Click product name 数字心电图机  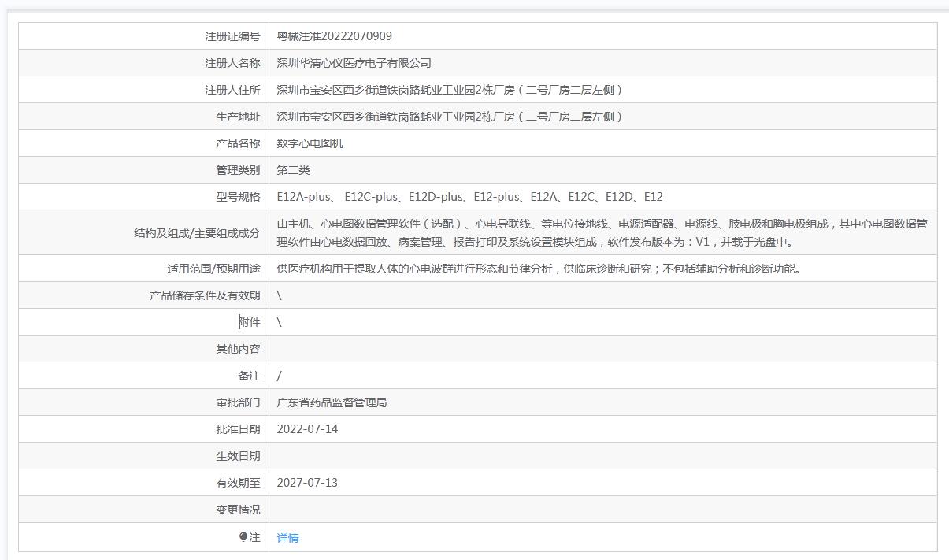(x=310, y=143)
